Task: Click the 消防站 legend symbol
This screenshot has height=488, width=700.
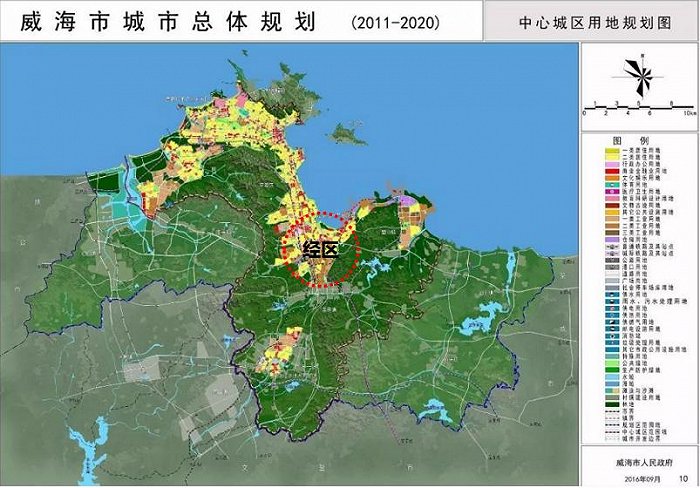Action: (x=612, y=336)
